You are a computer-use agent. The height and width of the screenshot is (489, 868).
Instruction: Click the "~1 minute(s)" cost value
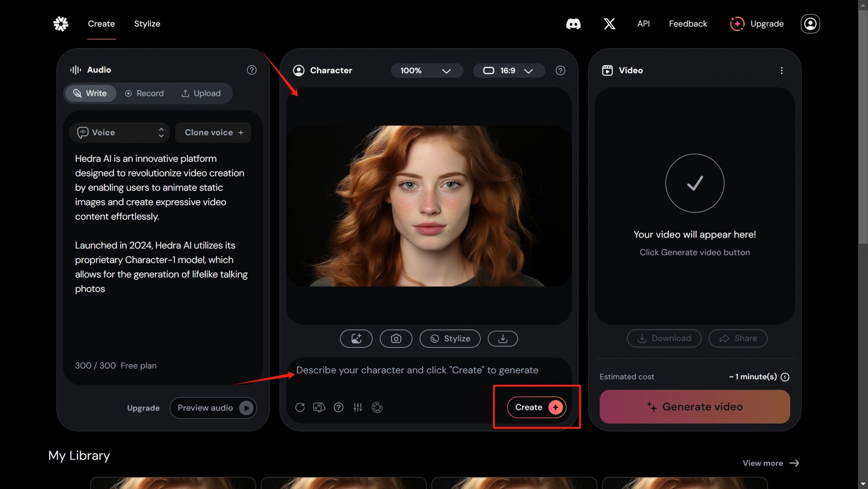coord(753,377)
